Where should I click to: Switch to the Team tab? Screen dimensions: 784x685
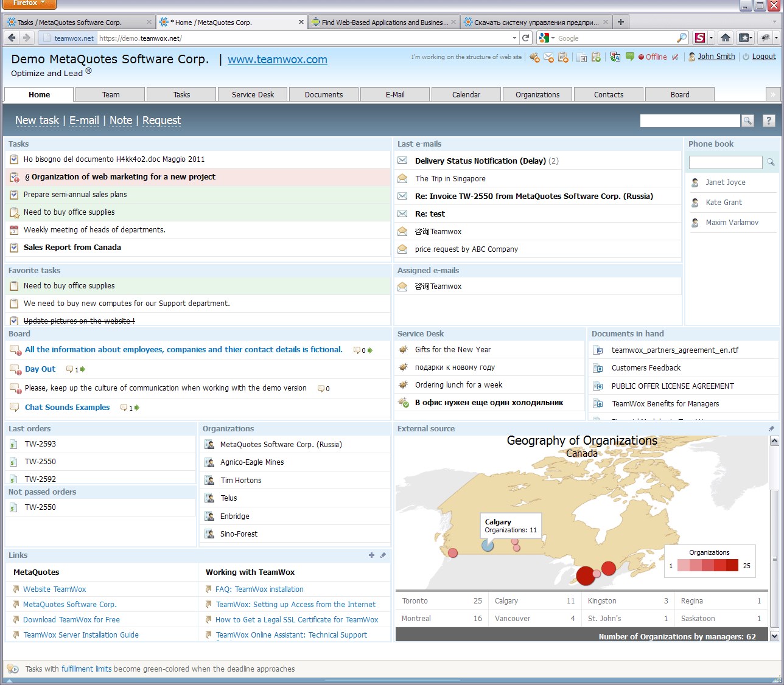(111, 94)
